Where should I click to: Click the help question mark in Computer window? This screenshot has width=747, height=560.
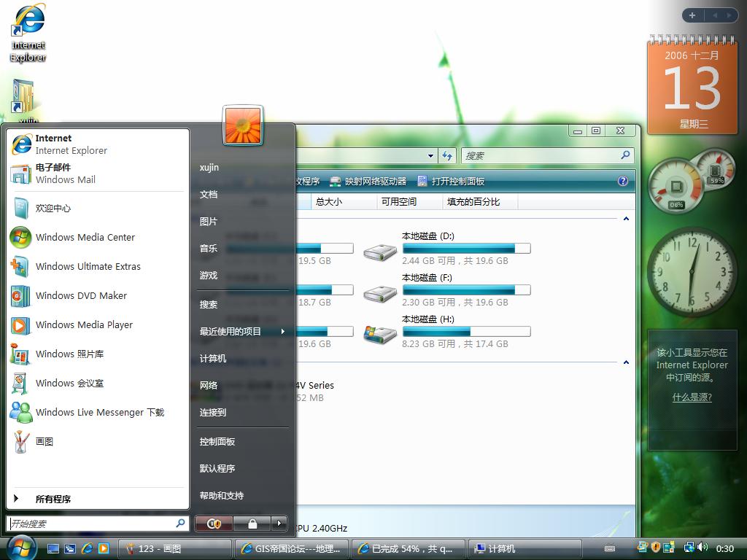coord(623,181)
